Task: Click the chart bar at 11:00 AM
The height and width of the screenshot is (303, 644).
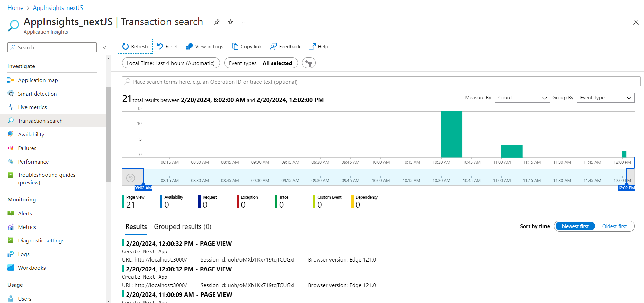Action: pos(512,151)
